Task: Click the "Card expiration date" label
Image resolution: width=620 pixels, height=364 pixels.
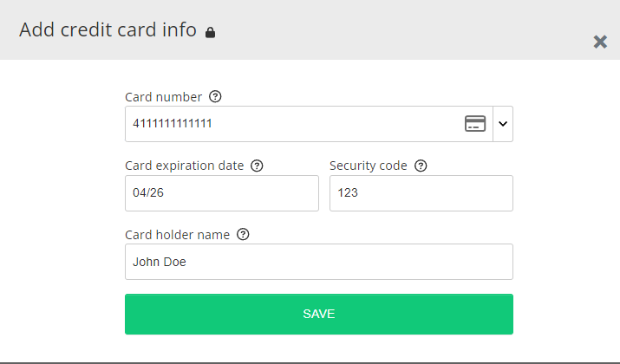Action: point(184,166)
